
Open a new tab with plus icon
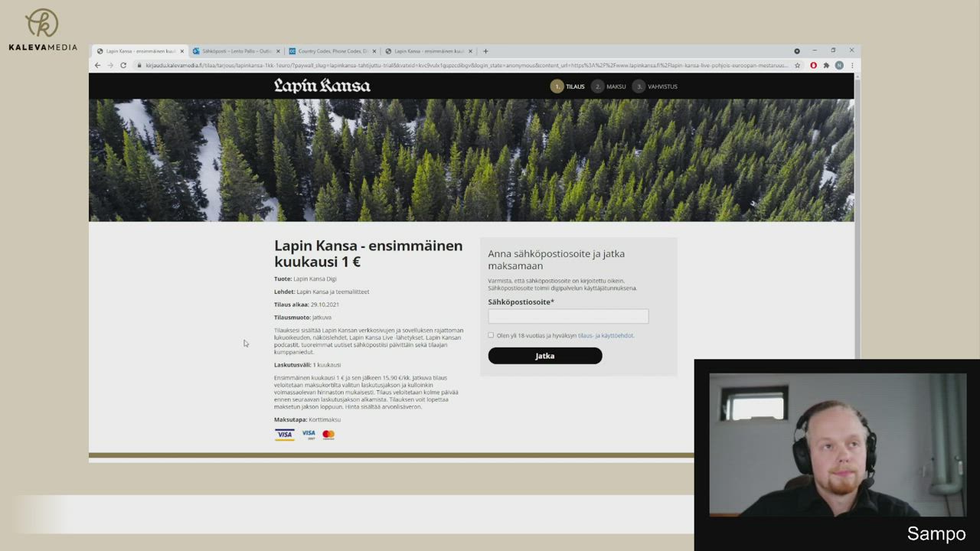pos(485,51)
